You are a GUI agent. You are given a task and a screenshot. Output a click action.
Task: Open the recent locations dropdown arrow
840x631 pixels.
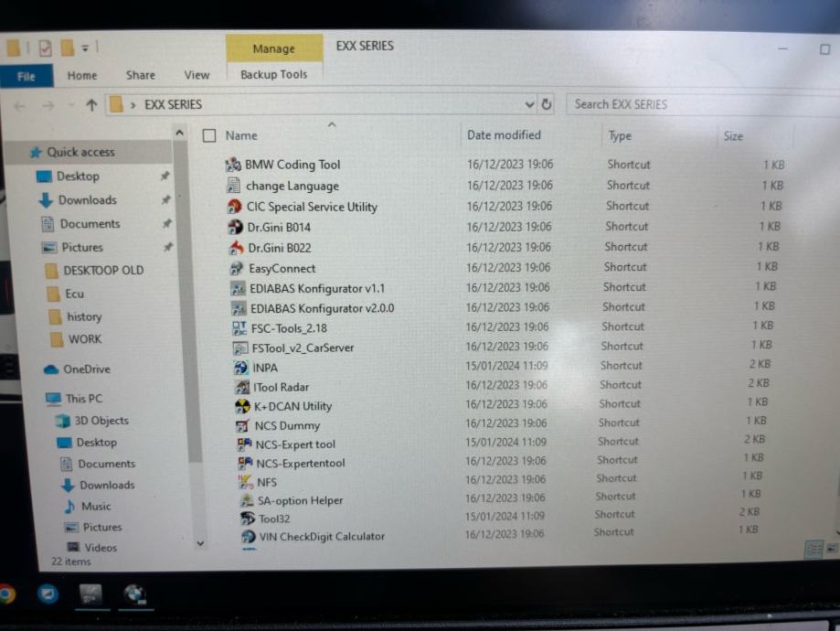[70, 105]
